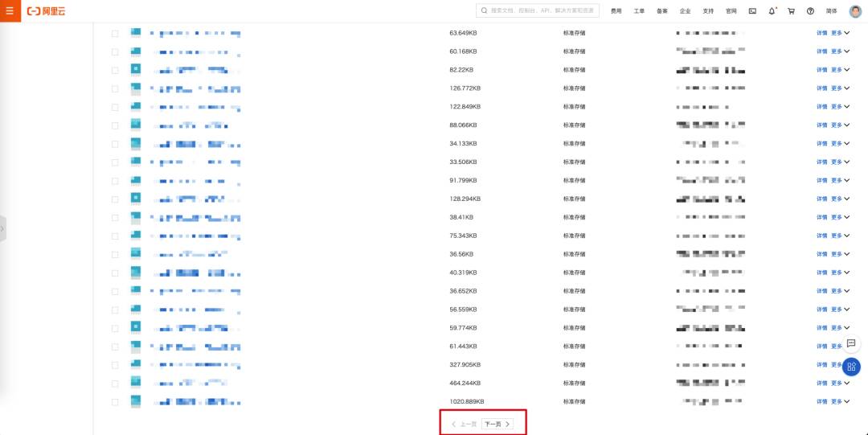The image size is (868, 435).
Task: Click the image file icon of the 61.443KB row
Action: tap(136, 347)
